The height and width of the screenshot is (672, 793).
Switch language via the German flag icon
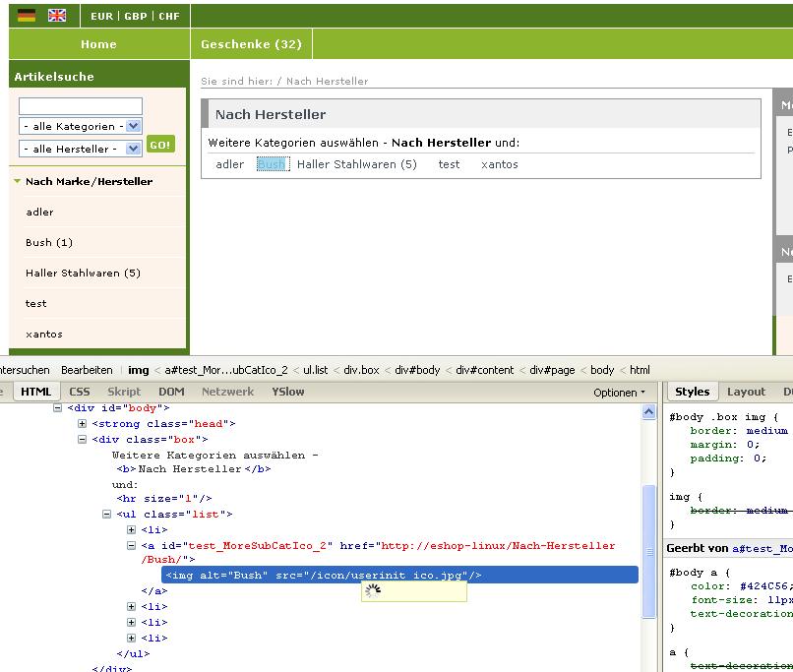pos(27,16)
